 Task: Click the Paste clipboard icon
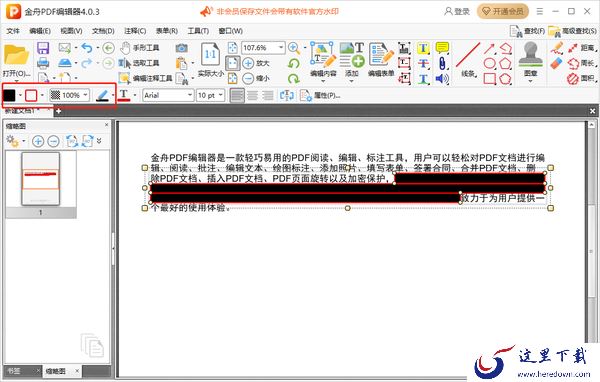[181, 63]
